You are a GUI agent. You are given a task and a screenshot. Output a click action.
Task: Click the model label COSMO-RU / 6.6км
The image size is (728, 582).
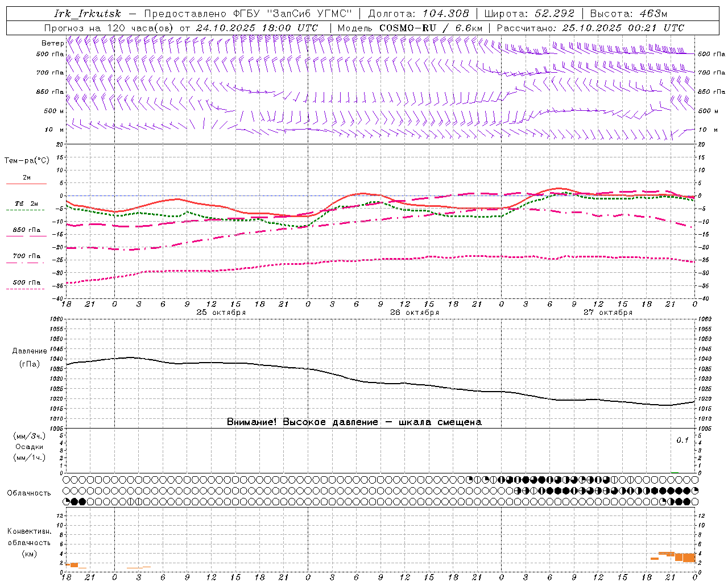tap(431, 28)
